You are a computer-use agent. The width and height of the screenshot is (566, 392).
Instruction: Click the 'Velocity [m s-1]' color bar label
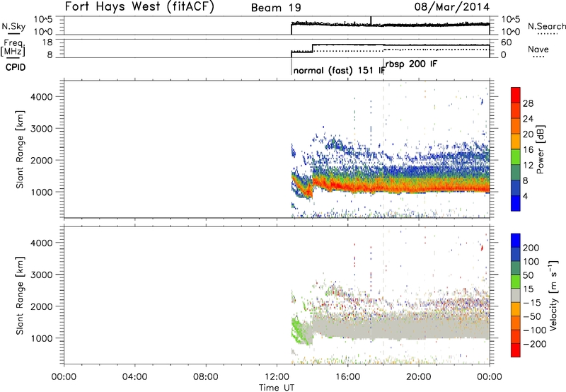coord(553,295)
